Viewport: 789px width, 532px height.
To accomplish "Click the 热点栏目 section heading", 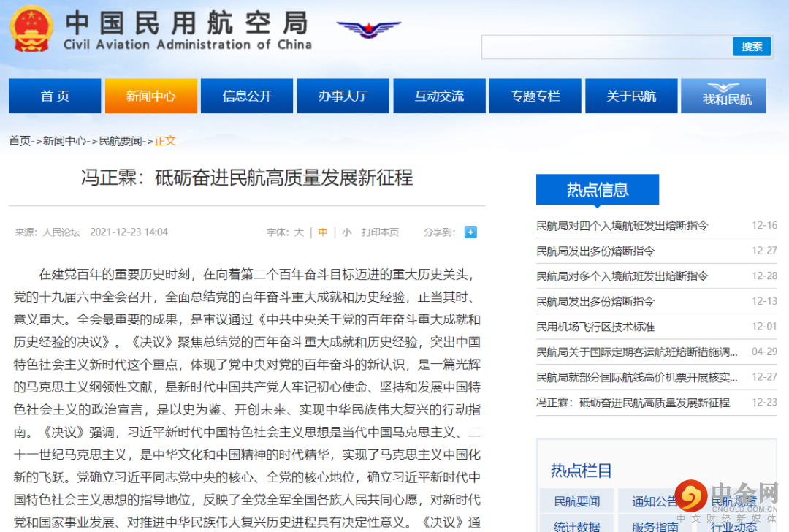I will pos(582,470).
